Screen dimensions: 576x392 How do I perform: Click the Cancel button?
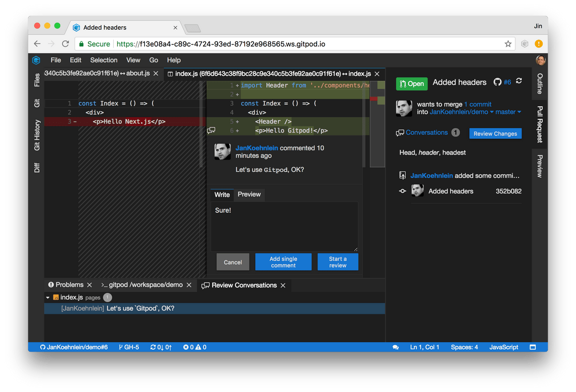point(233,262)
